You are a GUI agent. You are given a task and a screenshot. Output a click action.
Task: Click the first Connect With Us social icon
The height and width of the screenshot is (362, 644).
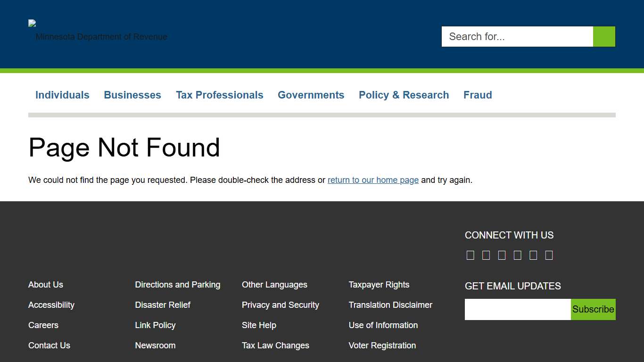click(470, 255)
